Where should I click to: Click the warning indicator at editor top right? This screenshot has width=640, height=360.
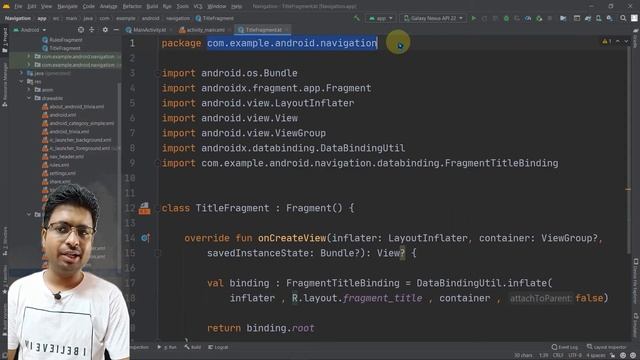[x=607, y=41]
